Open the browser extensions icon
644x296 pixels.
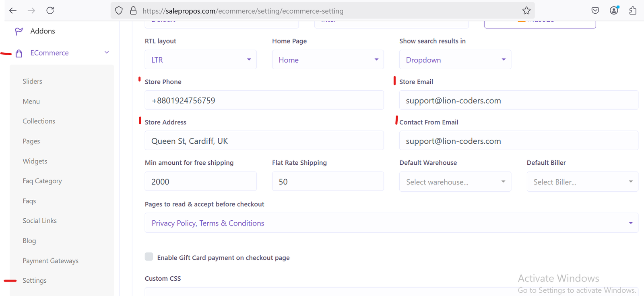click(x=632, y=11)
